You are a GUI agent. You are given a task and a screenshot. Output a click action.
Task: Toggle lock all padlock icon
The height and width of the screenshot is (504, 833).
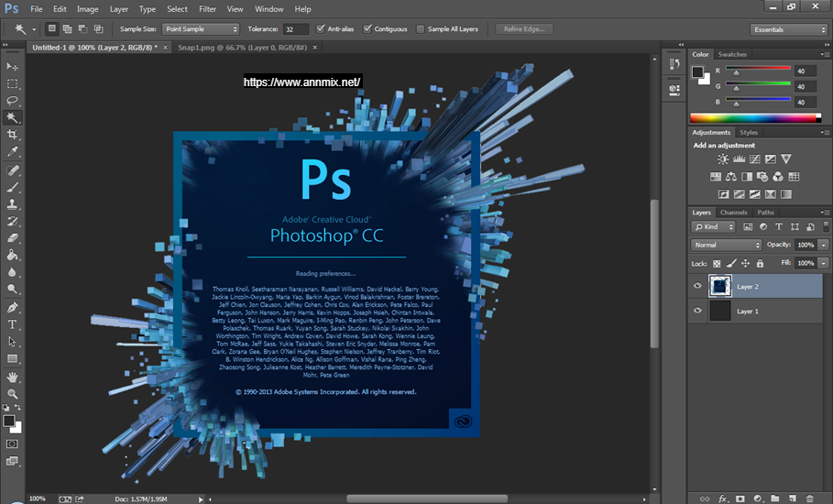click(760, 263)
